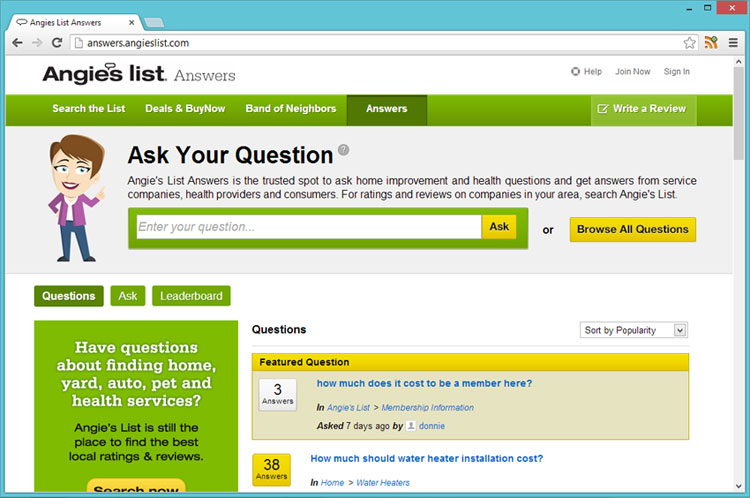Switch to the Ask tab

pyautogui.click(x=128, y=296)
